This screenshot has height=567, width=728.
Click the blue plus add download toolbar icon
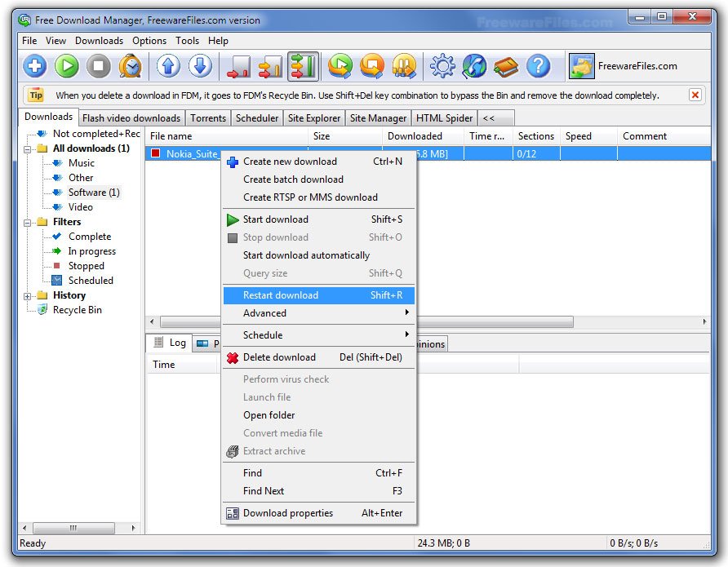35,66
